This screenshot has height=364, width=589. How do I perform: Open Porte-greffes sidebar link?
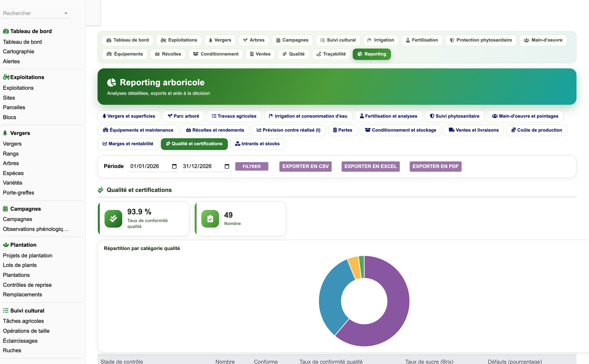18,193
